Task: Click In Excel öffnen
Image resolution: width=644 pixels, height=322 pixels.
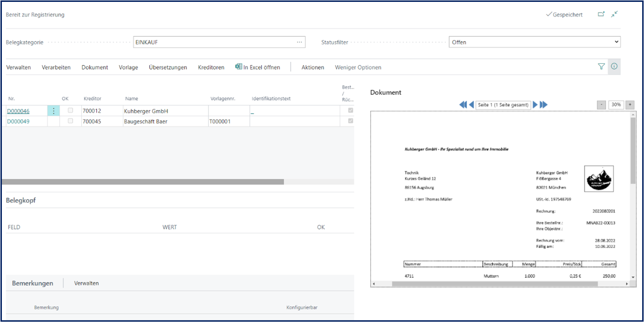Action: (258, 67)
